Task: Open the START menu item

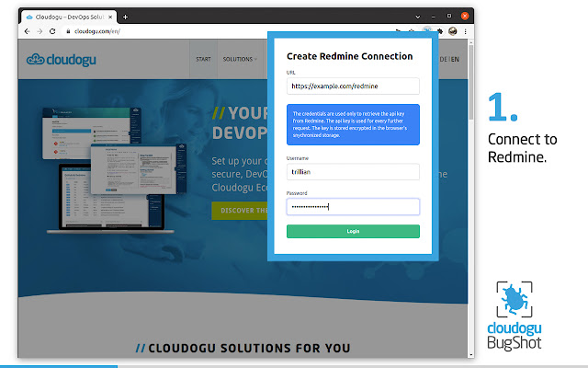Action: tap(203, 59)
